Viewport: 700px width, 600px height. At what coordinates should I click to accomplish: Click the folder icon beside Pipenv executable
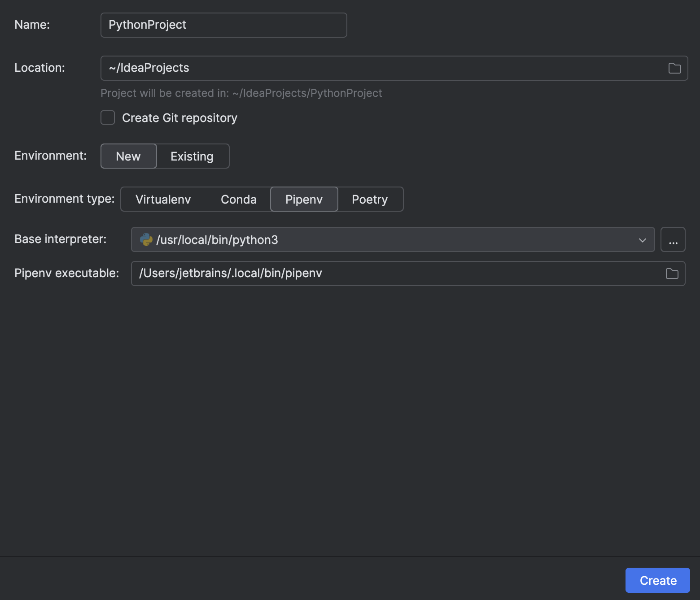(x=672, y=273)
